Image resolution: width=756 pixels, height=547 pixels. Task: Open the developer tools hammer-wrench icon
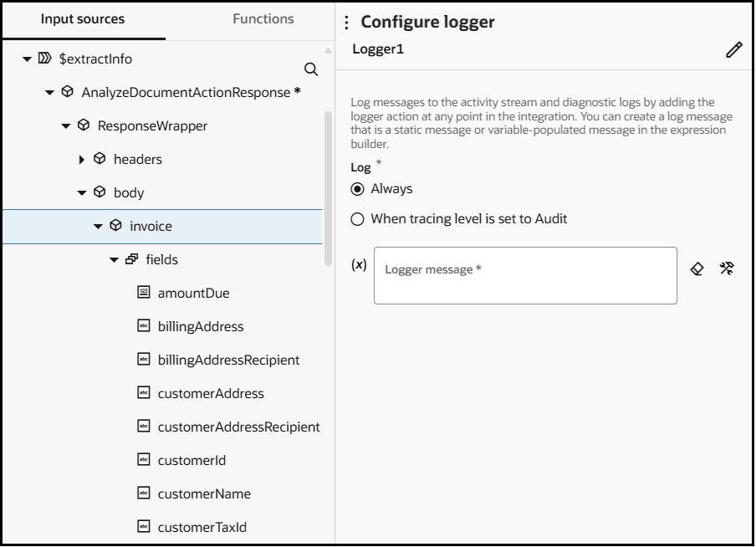point(727,268)
